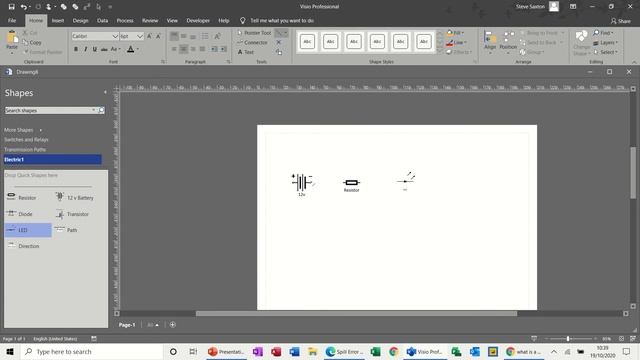Select the Text tool
This screenshot has height=360, width=640.
(246, 52)
